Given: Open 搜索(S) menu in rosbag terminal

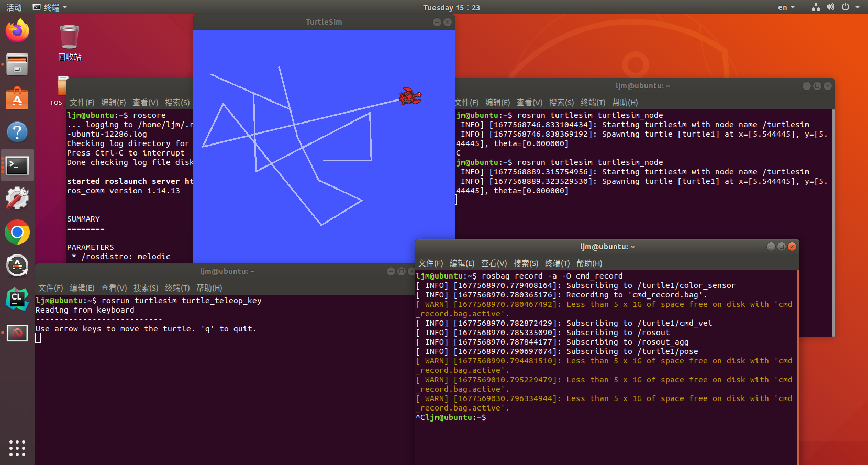Looking at the screenshot, I should [526, 263].
